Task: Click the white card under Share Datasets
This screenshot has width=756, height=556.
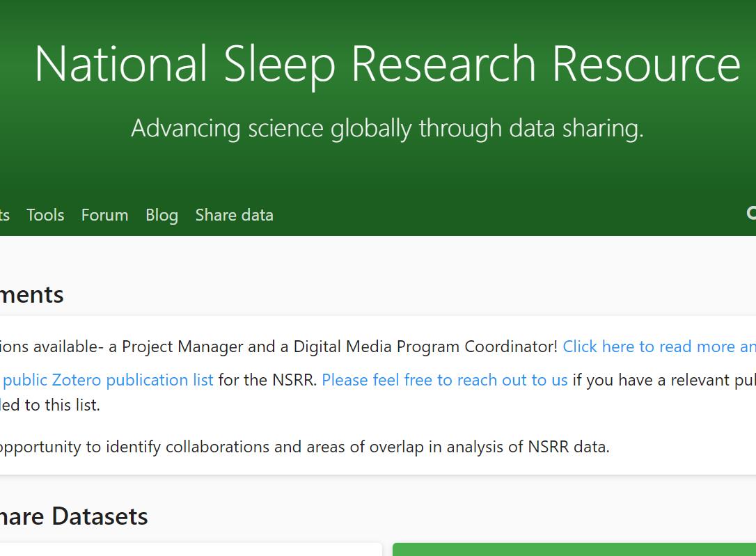Action: [x=188, y=550]
